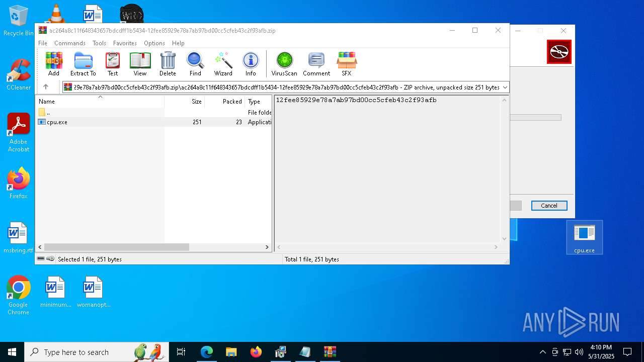Open Task View on taskbar
This screenshot has width=644, height=362.
tap(181, 352)
